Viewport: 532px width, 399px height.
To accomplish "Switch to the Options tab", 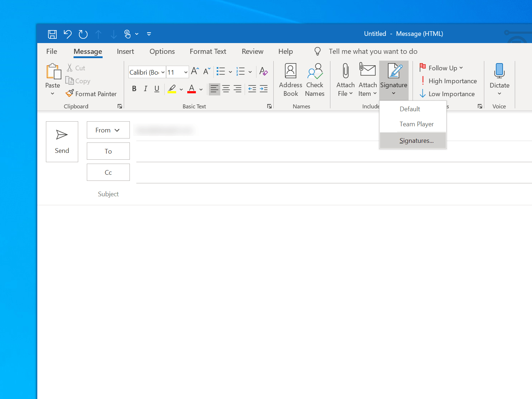I will (x=162, y=51).
